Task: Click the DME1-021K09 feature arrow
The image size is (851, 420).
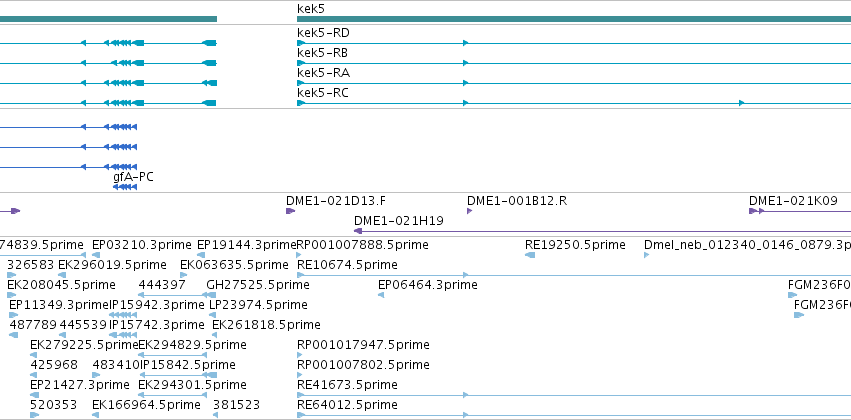Action: (757, 211)
